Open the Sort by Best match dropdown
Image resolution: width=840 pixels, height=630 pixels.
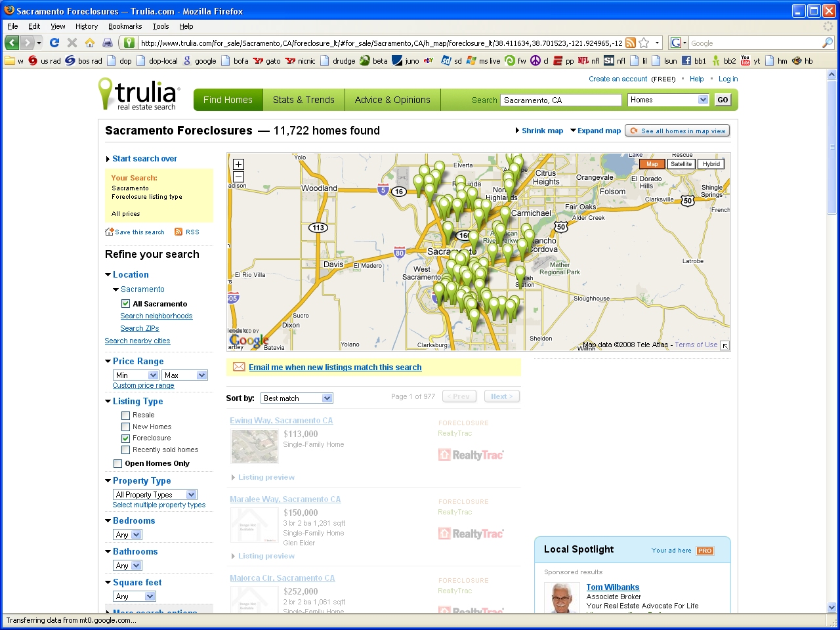pyautogui.click(x=297, y=398)
